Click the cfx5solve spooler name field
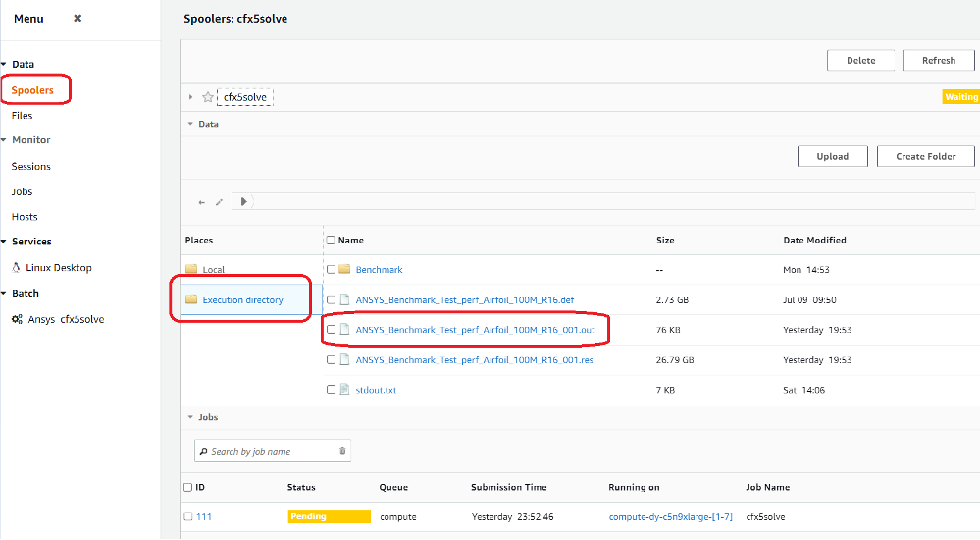980x540 pixels. tap(245, 97)
